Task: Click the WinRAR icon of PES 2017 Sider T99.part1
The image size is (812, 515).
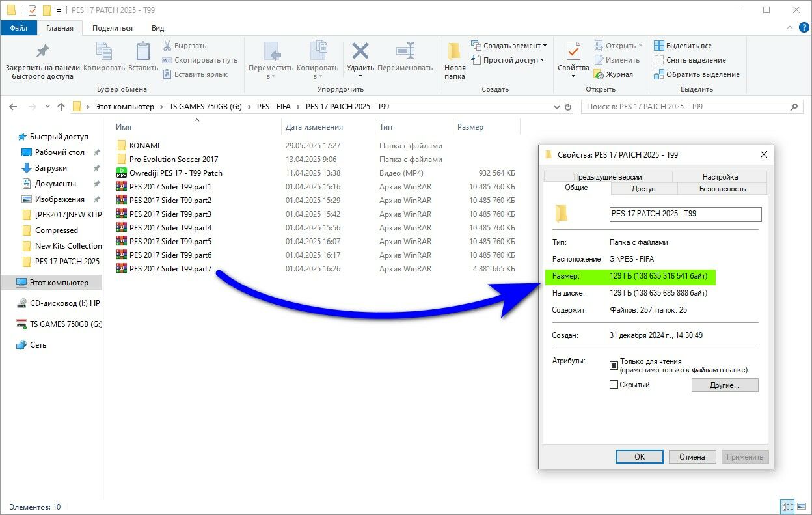Action: [x=122, y=187]
